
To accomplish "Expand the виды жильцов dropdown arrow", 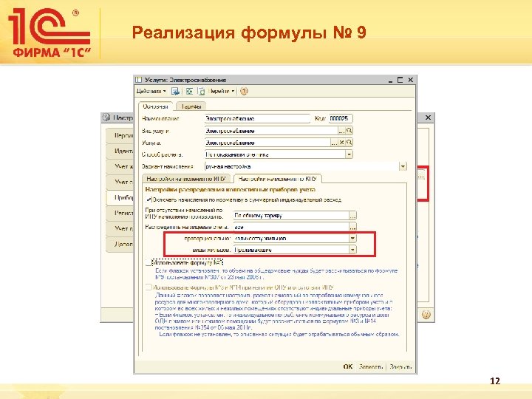I will click(x=353, y=250).
